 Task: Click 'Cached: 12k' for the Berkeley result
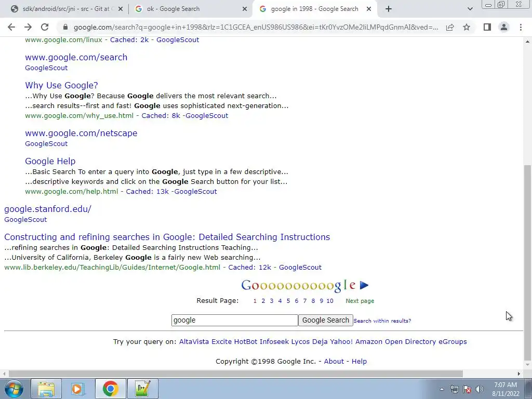250,268
